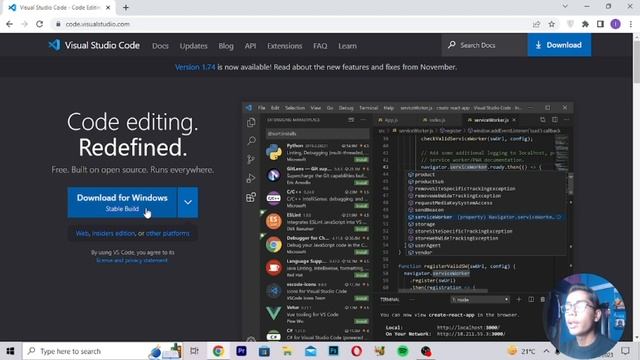
Task: Show hidden system tray icons
Action: [x=546, y=351]
